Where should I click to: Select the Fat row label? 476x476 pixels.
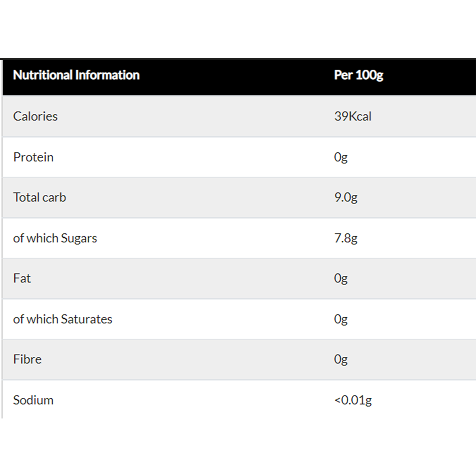pyautogui.click(x=22, y=278)
